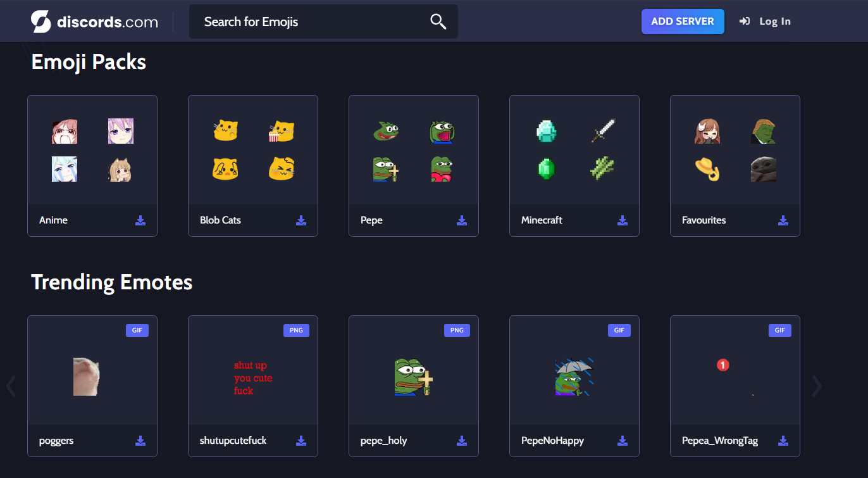Click GIF badge on Pepea_WrongTag card
868x478 pixels.
[x=780, y=330]
